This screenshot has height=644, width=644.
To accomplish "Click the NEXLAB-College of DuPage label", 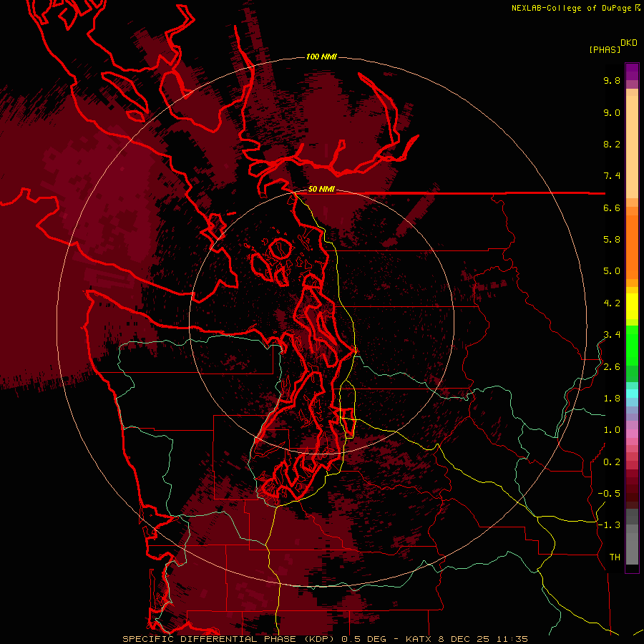I will (x=571, y=8).
